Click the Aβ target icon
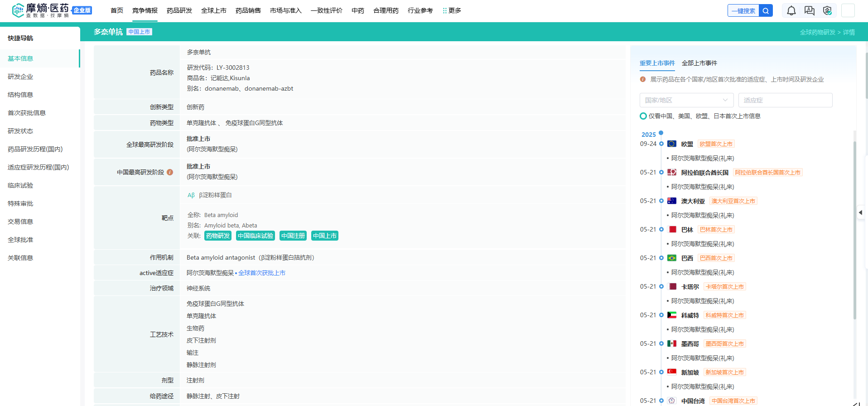The width and height of the screenshot is (868, 406). [x=191, y=195]
